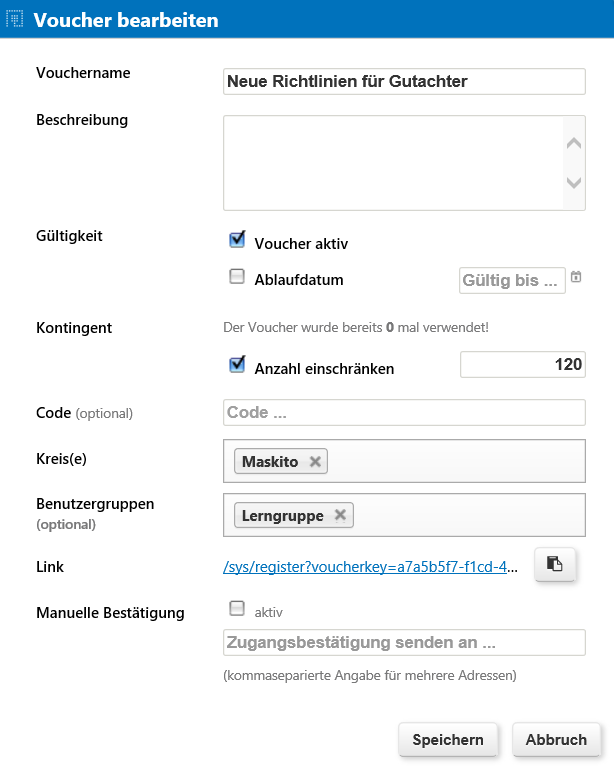Remove the Maskito tag
The image size is (614, 773).
315,461
